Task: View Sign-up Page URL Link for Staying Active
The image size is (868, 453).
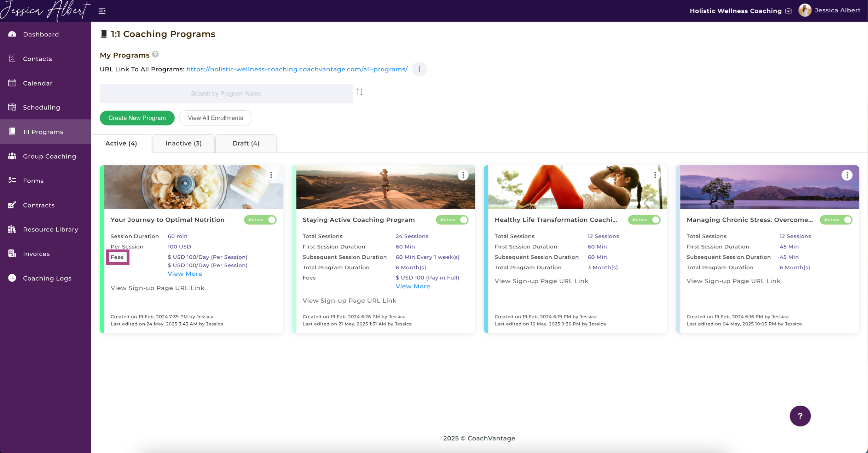Action: coord(349,301)
